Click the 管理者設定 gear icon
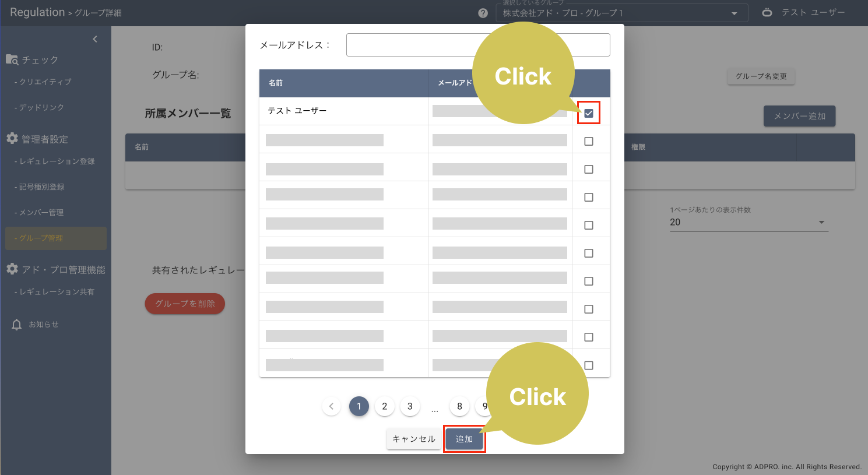Screen dimensions: 868x475 (x=12, y=139)
